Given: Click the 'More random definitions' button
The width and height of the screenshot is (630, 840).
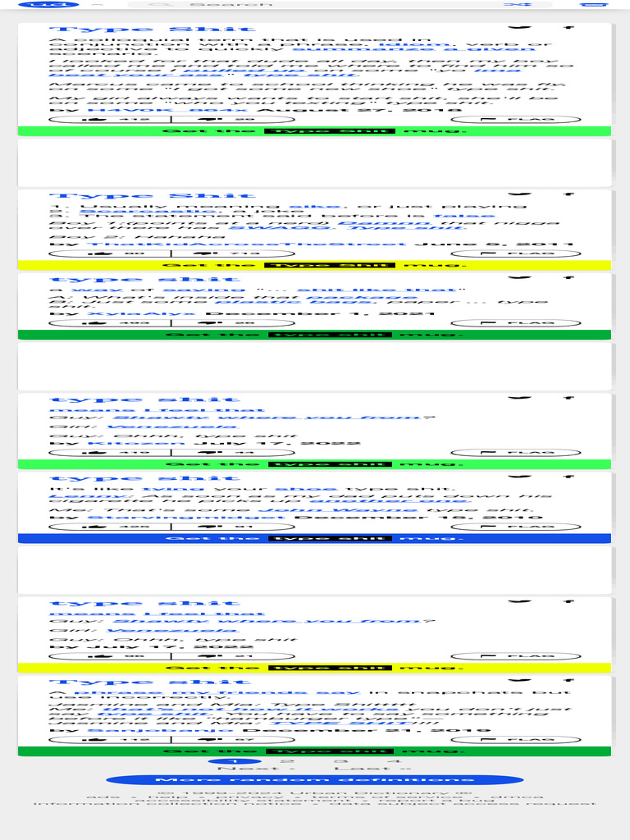Looking at the screenshot, I should click(314, 780).
